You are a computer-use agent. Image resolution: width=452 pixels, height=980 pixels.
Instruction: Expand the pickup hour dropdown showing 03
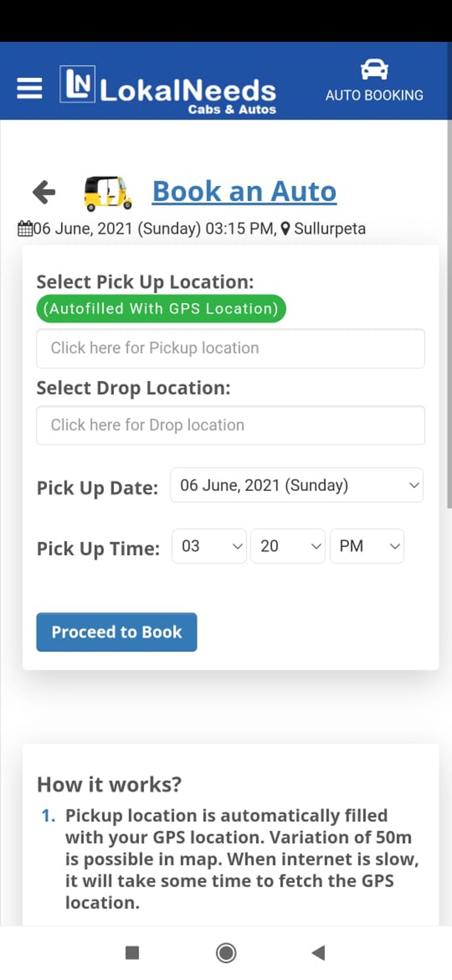[209, 546]
